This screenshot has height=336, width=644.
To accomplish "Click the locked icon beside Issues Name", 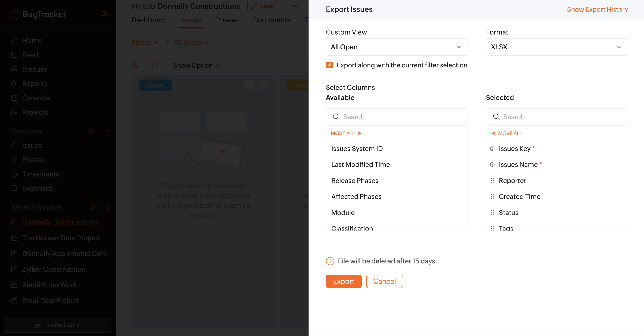I will click(492, 164).
